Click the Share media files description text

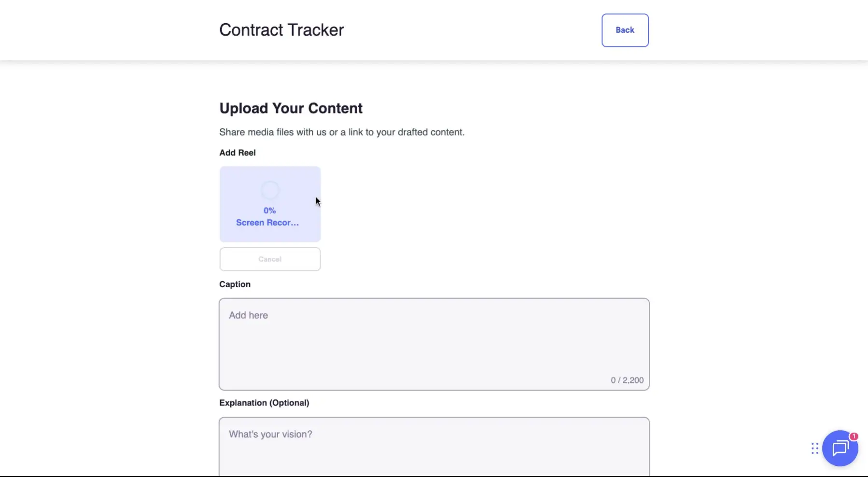click(342, 132)
